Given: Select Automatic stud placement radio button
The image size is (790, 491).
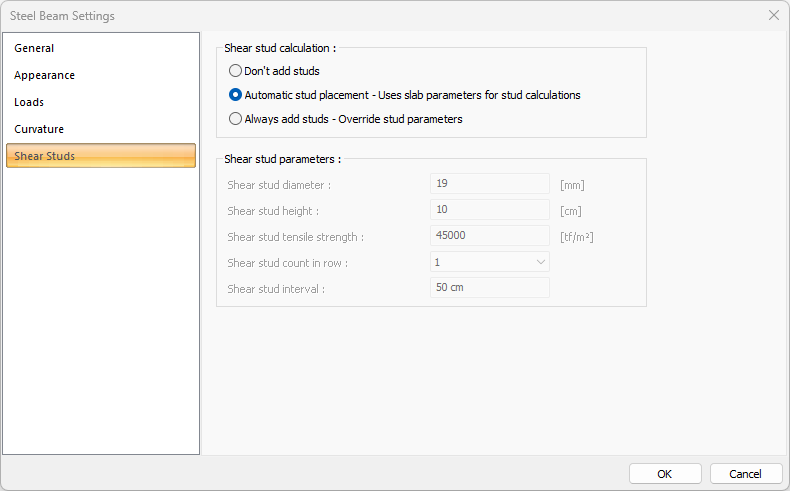Looking at the screenshot, I should (x=236, y=95).
